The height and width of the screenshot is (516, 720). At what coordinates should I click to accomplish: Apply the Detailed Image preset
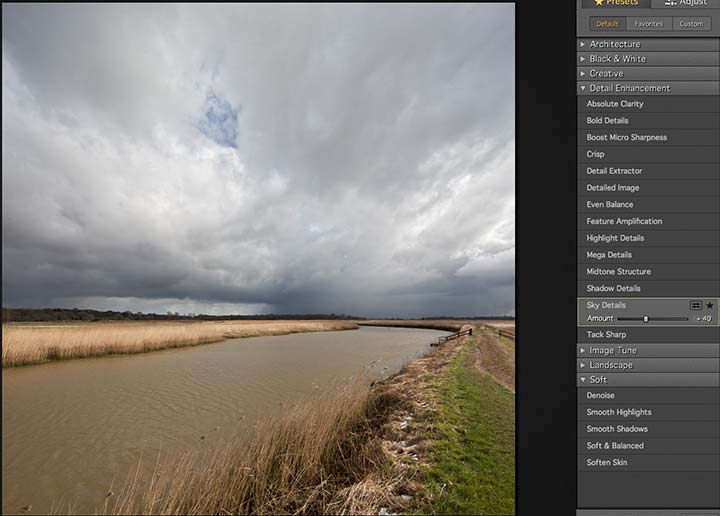coord(648,188)
